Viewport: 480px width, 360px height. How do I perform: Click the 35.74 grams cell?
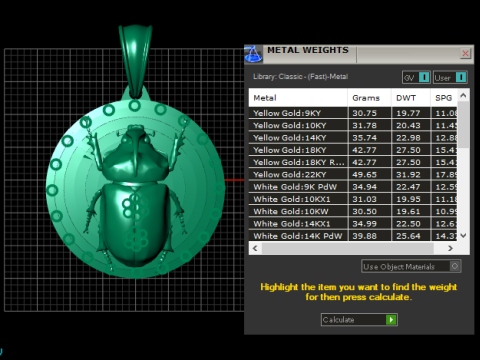[369, 138]
